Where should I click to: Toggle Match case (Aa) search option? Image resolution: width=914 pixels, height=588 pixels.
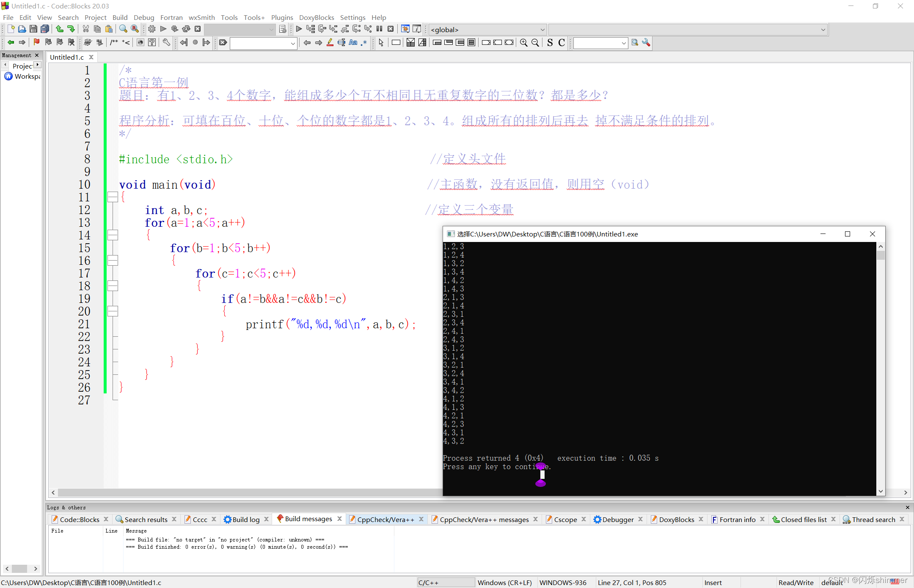tap(353, 42)
